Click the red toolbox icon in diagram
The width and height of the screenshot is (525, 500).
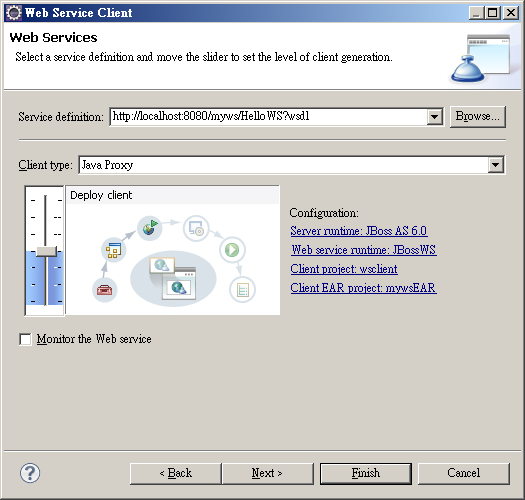pyautogui.click(x=104, y=290)
